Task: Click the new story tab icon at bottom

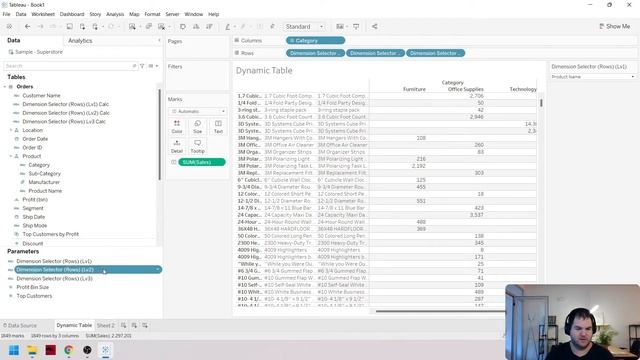Action: click(145, 325)
